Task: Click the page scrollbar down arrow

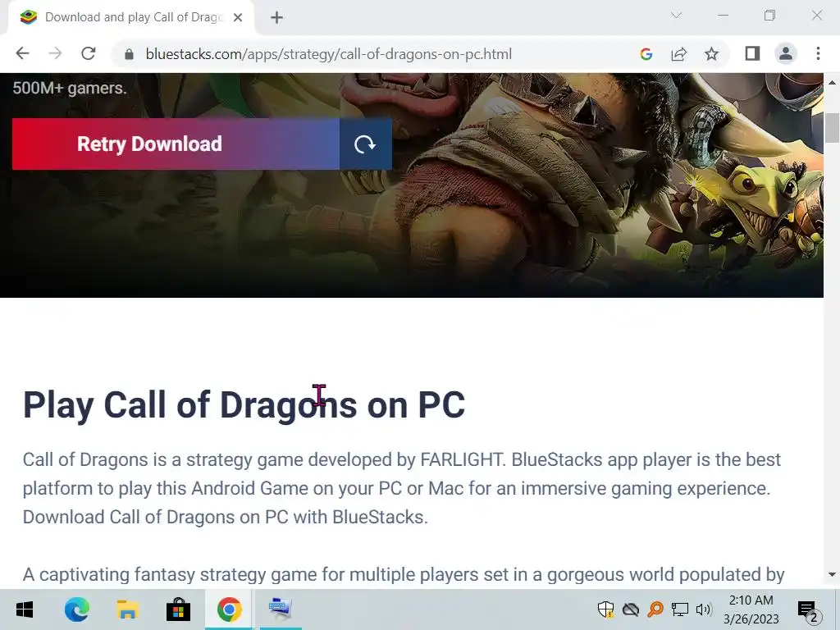Action: (832, 575)
